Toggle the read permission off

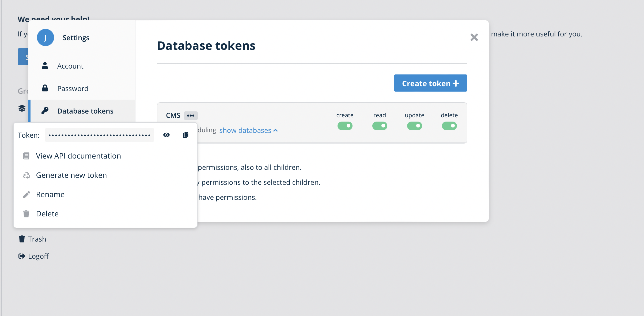380,126
